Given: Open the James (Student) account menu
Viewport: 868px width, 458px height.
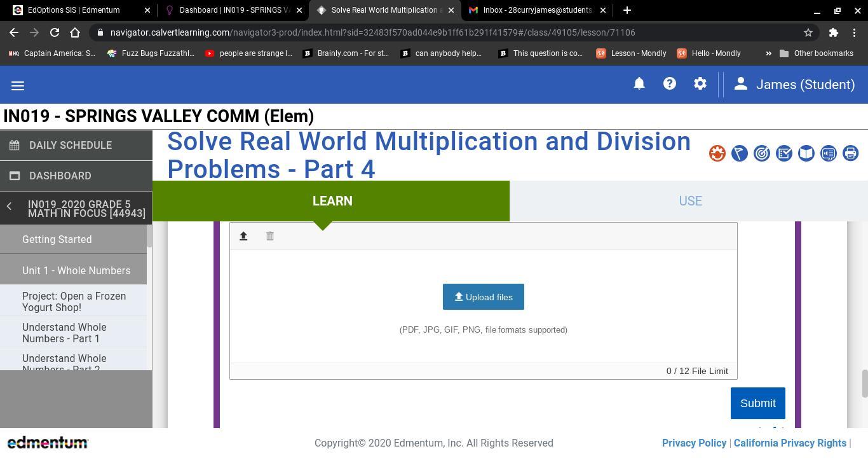Looking at the screenshot, I should point(794,85).
